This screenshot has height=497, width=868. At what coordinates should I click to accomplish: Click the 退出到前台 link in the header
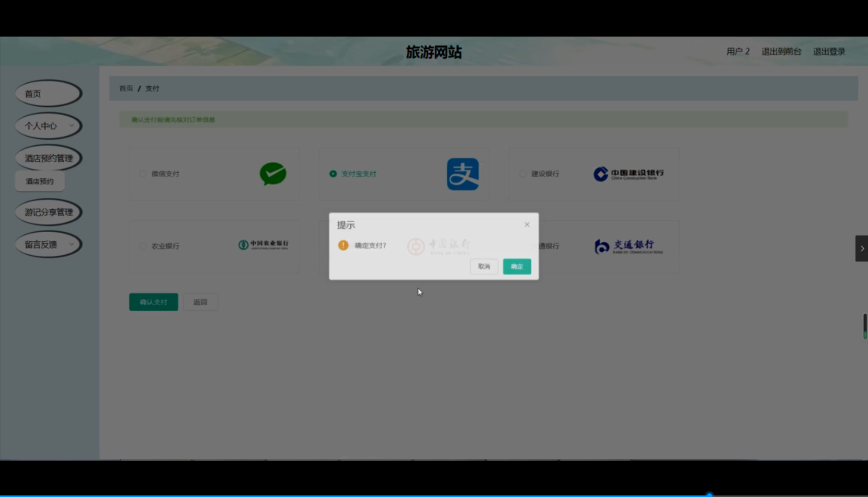tap(781, 51)
